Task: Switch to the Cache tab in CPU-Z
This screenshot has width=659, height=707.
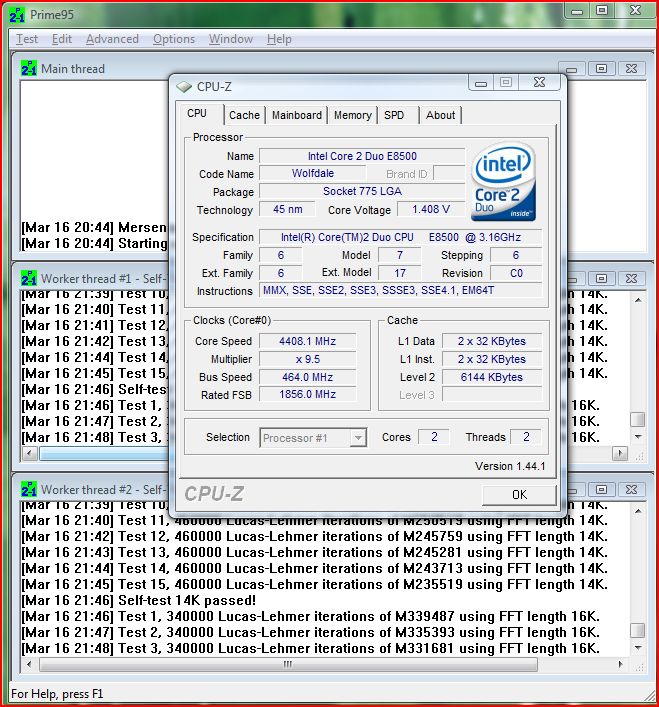Action: click(244, 115)
